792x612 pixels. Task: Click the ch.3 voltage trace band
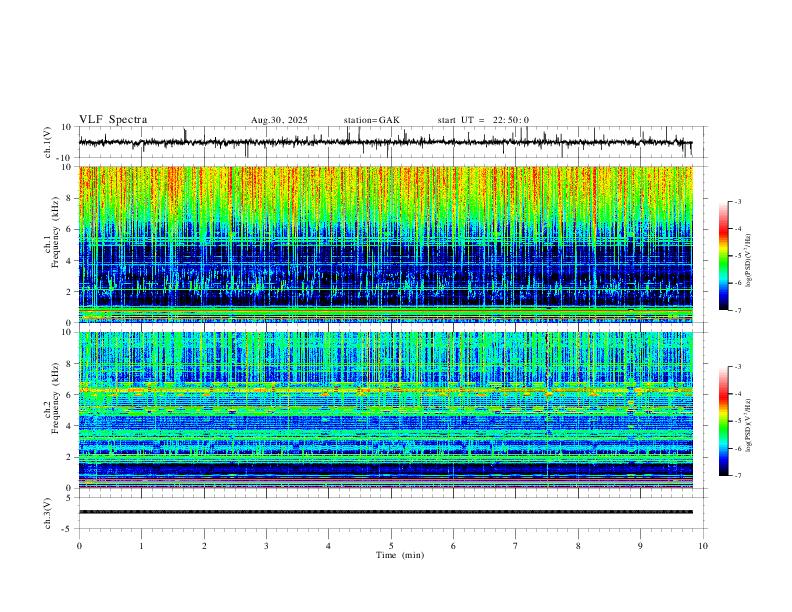386,512
